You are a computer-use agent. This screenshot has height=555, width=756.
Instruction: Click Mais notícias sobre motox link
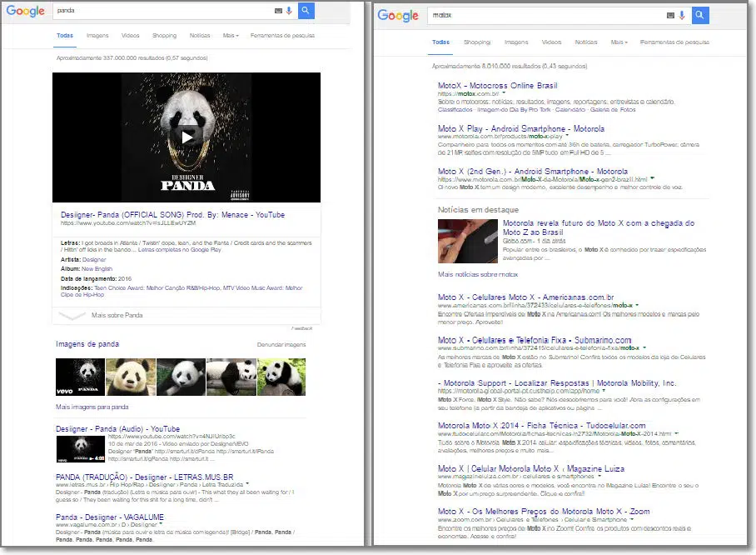478,274
